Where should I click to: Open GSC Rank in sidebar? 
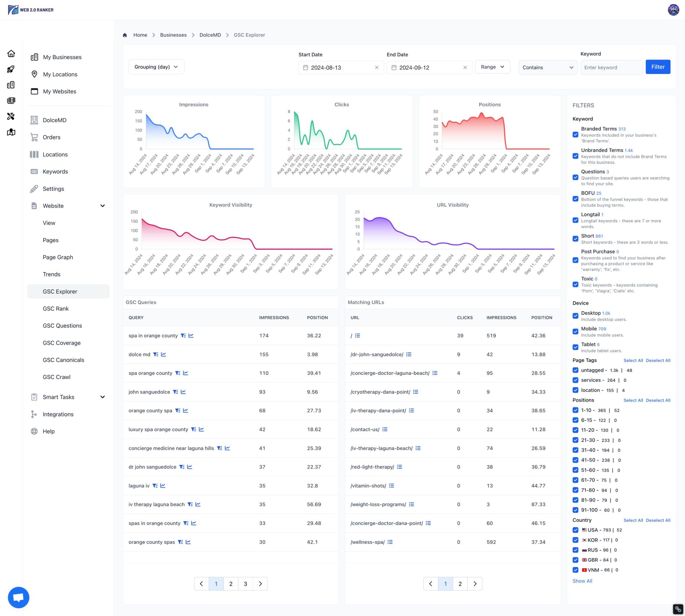click(x=56, y=309)
